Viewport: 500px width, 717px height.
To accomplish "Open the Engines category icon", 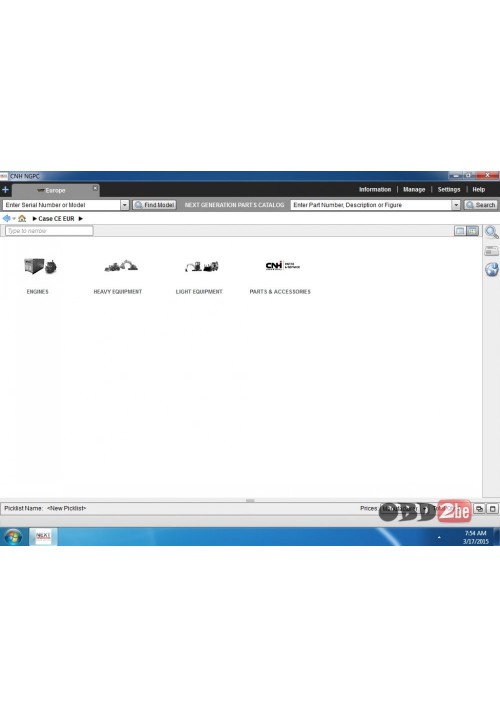I will click(x=40, y=266).
